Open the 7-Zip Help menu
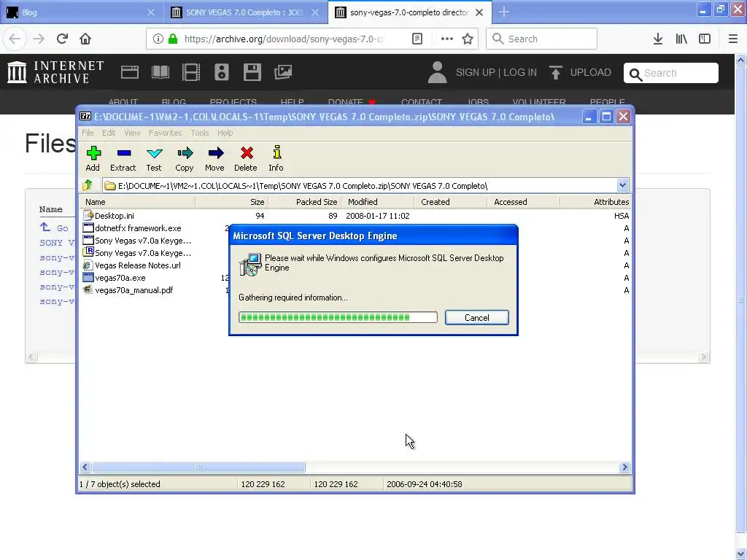This screenshot has width=747, height=560. 225,133
